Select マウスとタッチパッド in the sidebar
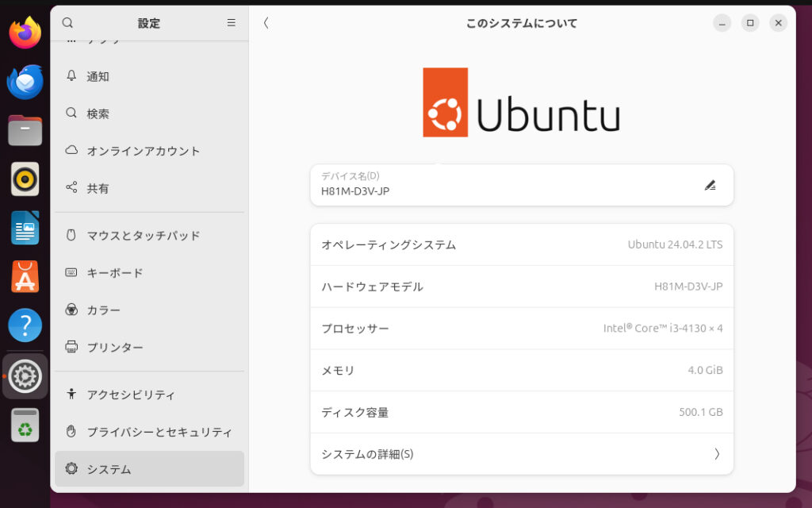Viewport: 812px width, 508px height. 149,235
